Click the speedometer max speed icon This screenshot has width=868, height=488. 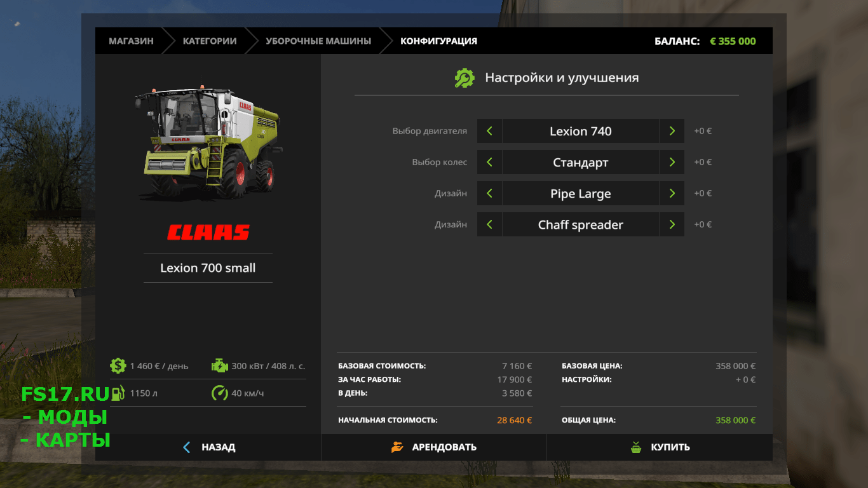point(219,393)
